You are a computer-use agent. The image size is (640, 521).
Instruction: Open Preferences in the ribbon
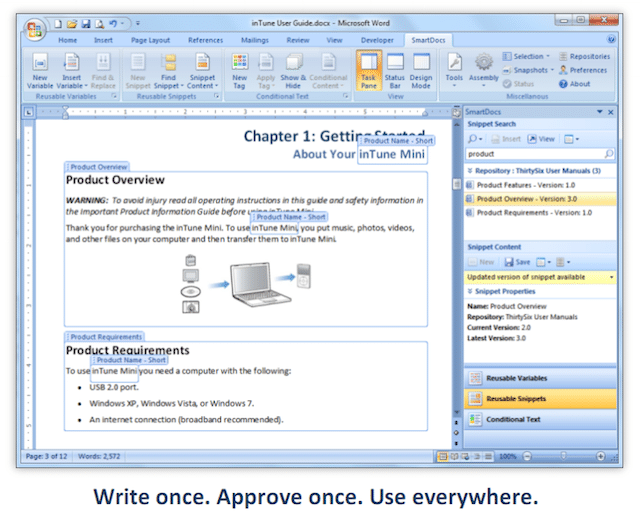pyautogui.click(x=583, y=70)
